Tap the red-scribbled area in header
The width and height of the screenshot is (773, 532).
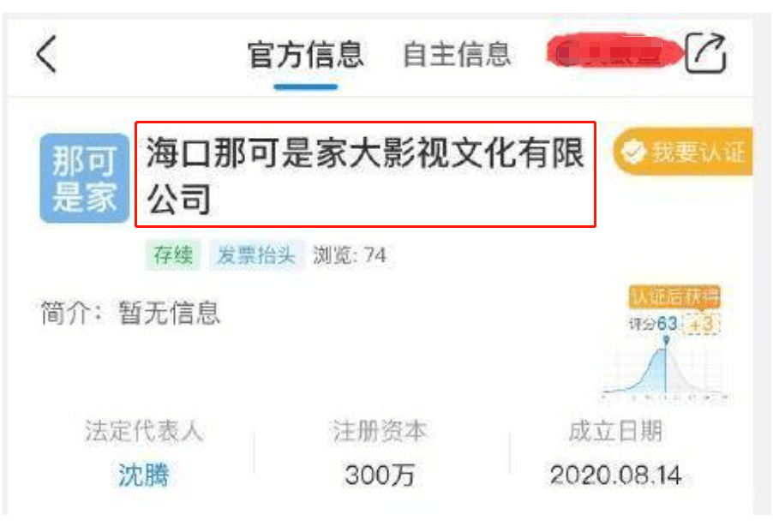[614, 52]
